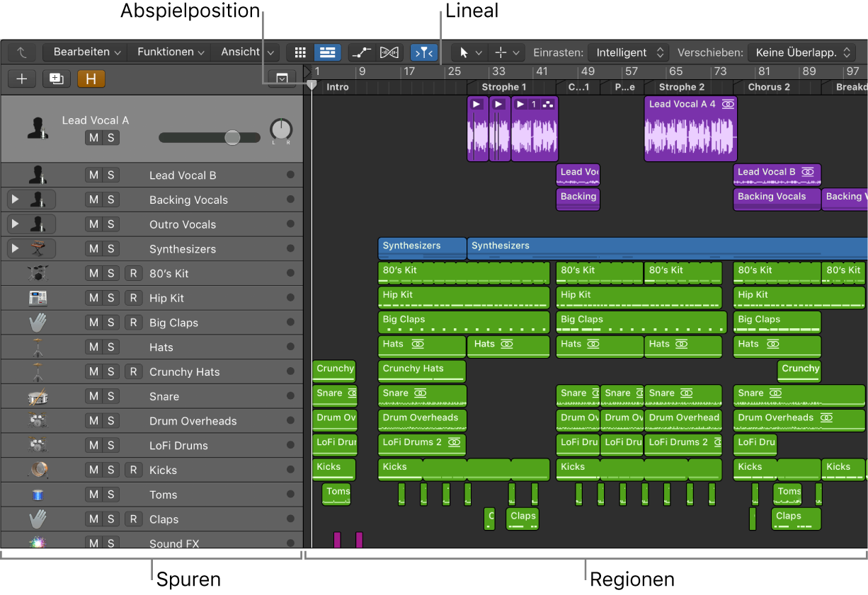Screen dimensions: 868x595
Task: Click the add new track plus button
Action: coord(21,79)
